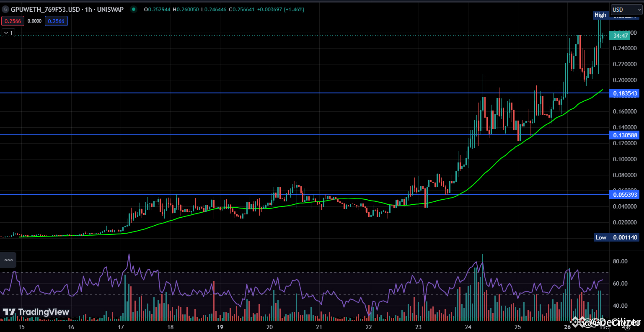Viewport: 644px width, 332px height.
Task: Click the blue 0.2566 buy price button
Action: click(x=56, y=21)
